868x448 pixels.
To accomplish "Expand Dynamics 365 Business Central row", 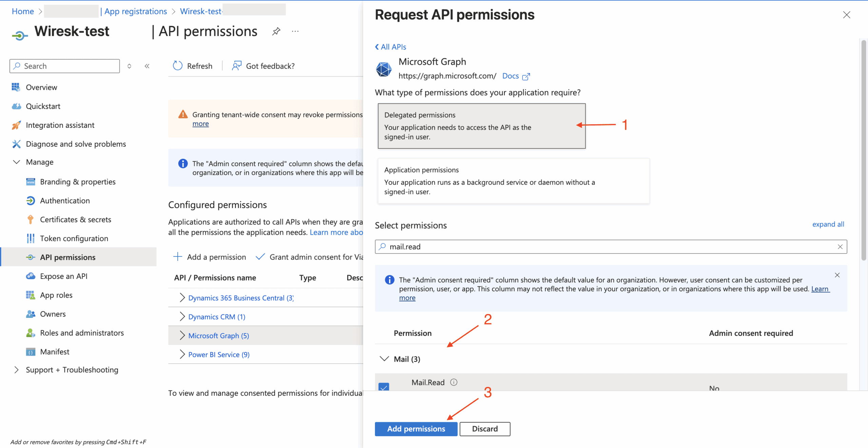I will (182, 298).
